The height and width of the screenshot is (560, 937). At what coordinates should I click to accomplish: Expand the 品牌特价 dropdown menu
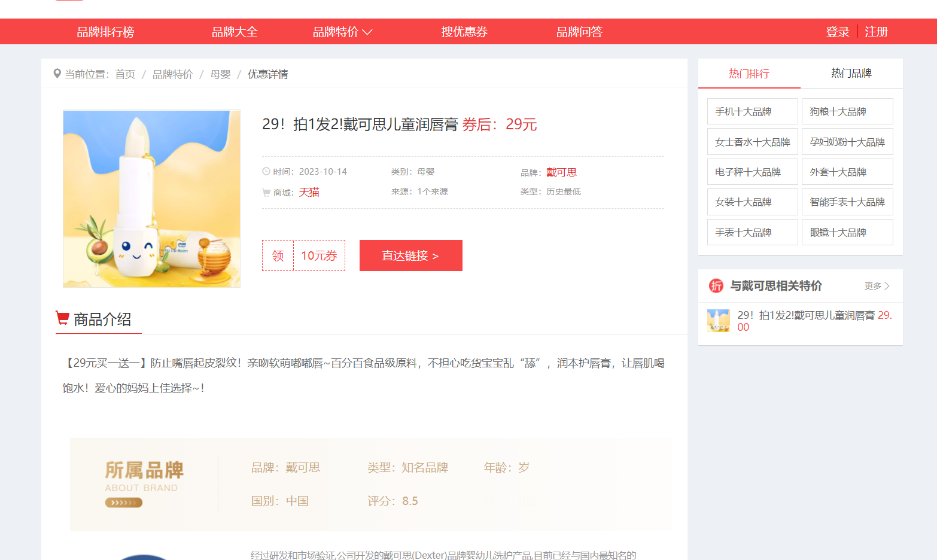point(342,32)
